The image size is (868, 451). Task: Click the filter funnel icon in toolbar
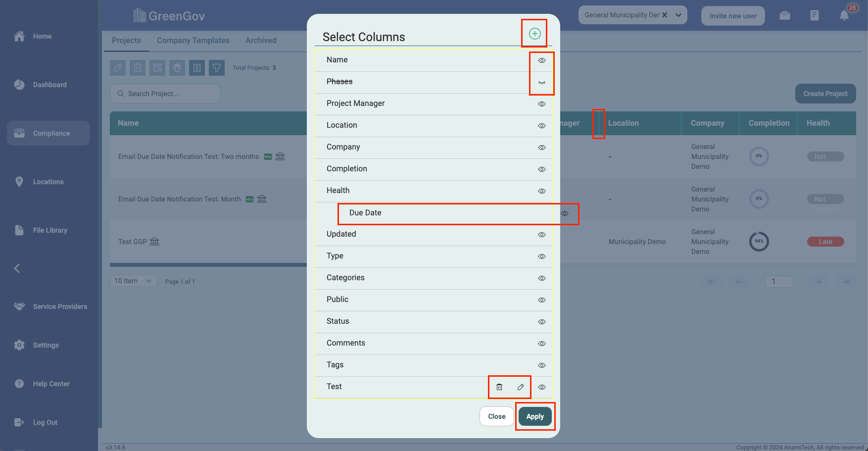point(217,68)
